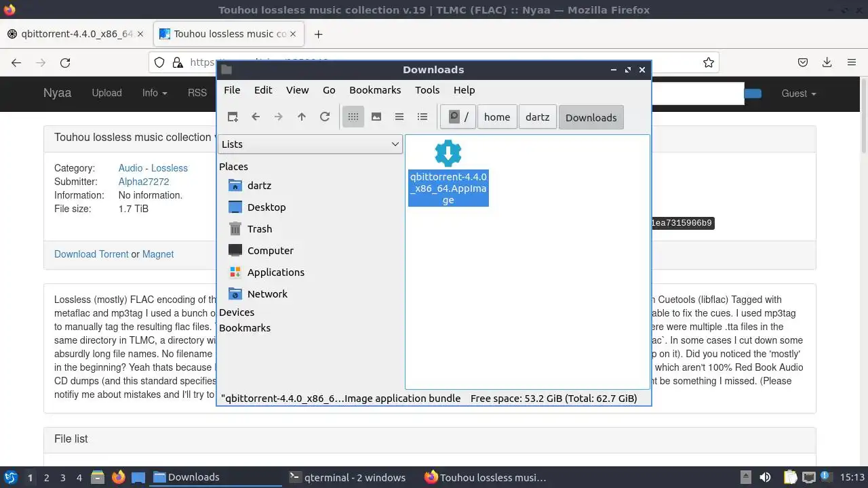Open a new Firefox tab
The image size is (868, 488).
(x=318, y=34)
